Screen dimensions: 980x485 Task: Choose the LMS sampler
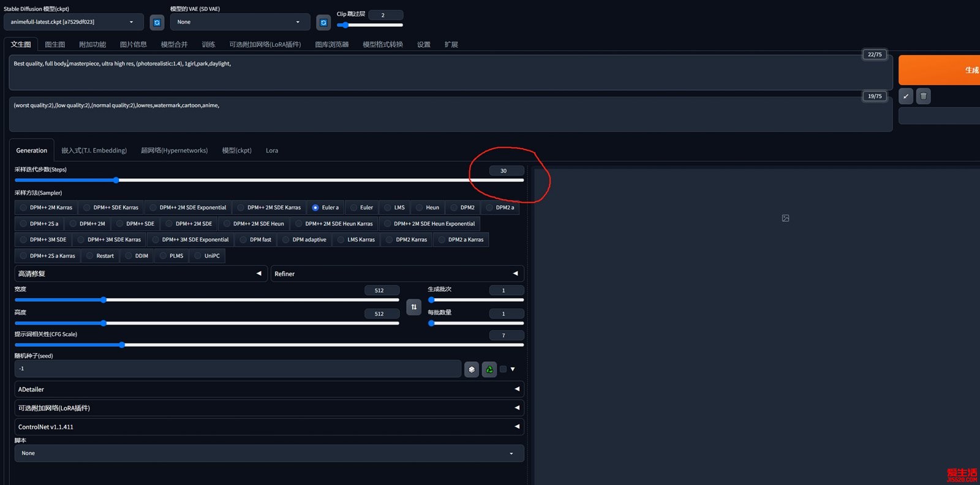point(394,208)
